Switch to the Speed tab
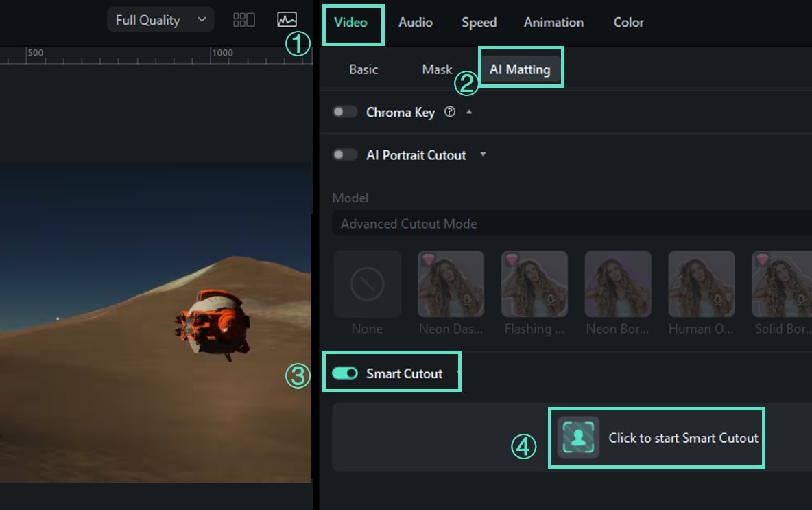The image size is (812, 510). tap(479, 22)
